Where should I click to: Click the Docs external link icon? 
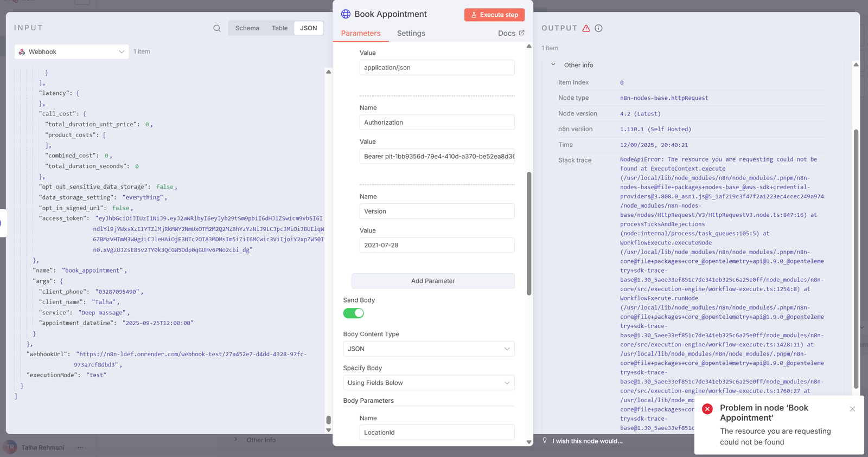[x=522, y=33]
